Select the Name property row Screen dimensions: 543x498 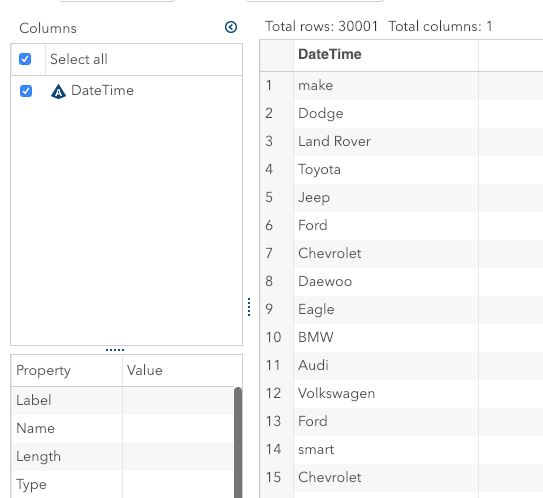point(123,429)
